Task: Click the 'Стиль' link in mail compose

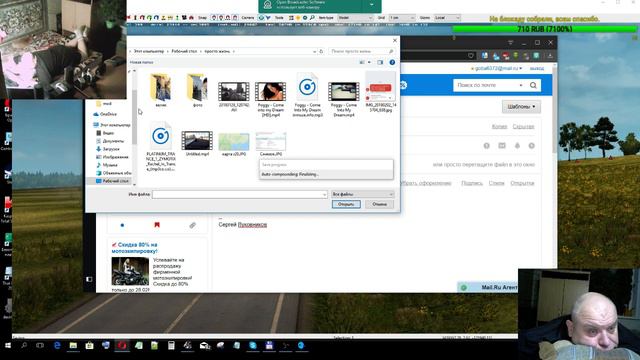Action: point(496,183)
